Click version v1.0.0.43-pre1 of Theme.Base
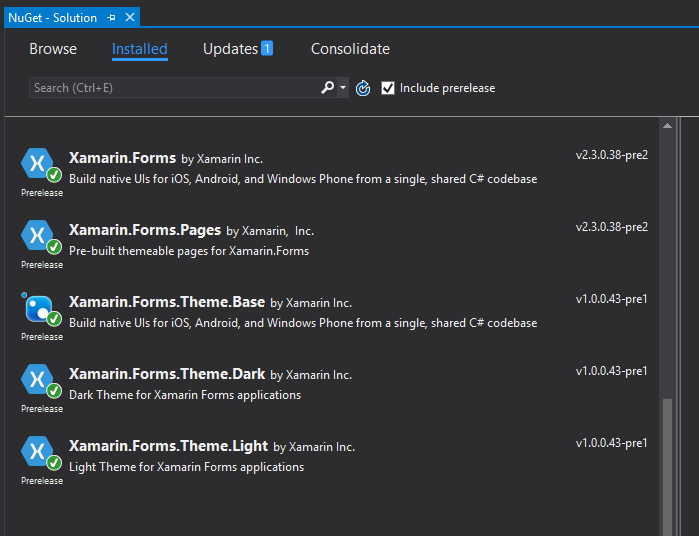 click(x=612, y=299)
